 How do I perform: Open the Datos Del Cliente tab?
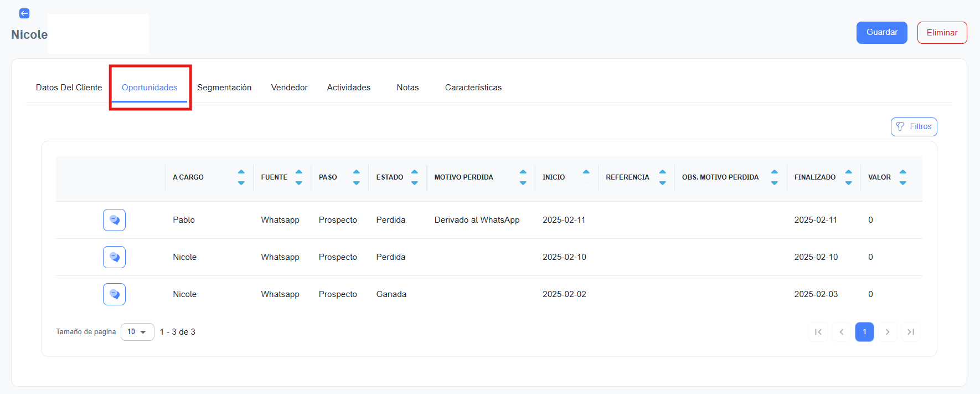pos(69,88)
